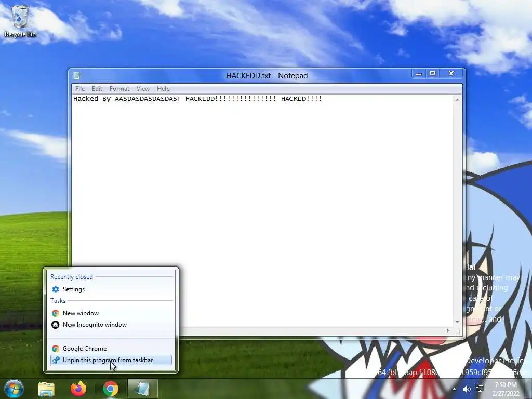532x399 pixels.
Task: Reopen Settings from Recently closed list
Action: coord(111,289)
